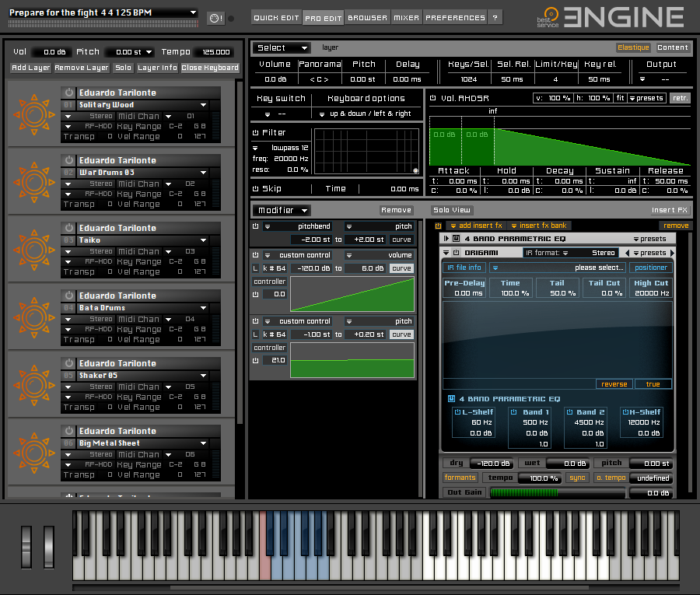
Task: Click the Elastique button
Action: (633, 47)
